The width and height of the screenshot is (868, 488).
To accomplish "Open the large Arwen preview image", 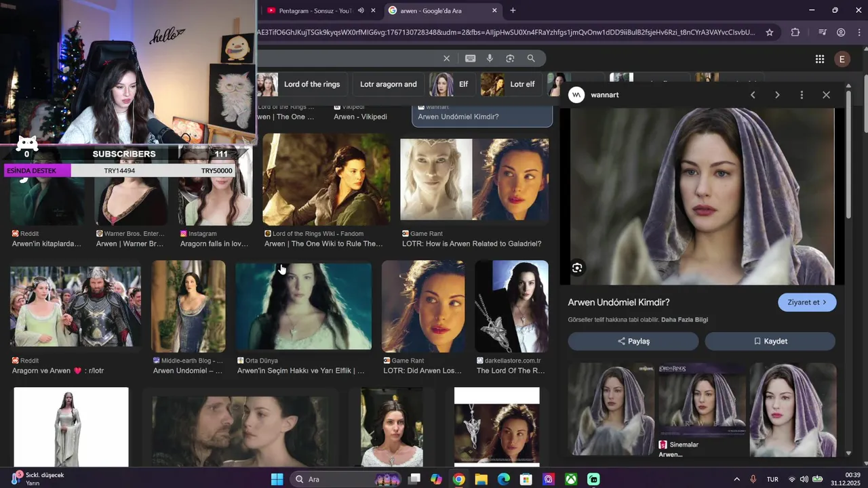I will click(x=702, y=197).
